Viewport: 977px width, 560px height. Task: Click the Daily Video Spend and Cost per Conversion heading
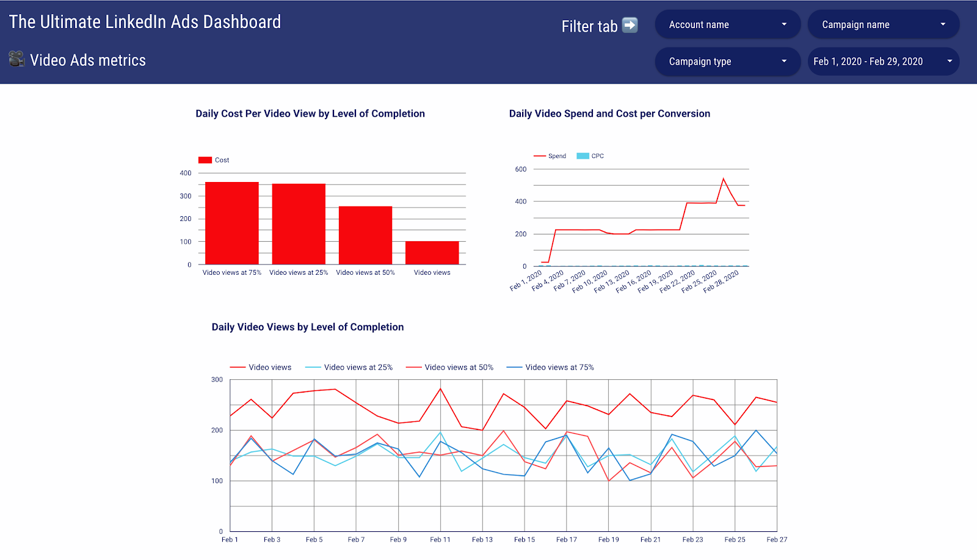tap(609, 114)
